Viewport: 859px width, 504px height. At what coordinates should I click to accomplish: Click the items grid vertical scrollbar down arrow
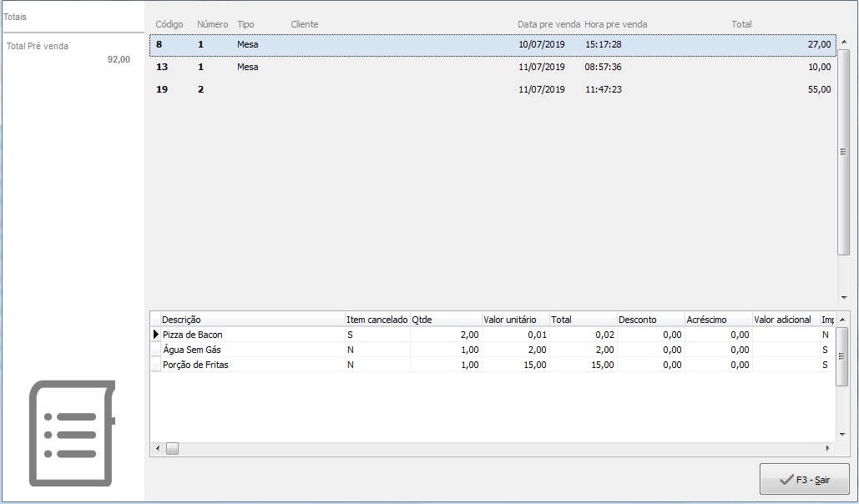[842, 434]
